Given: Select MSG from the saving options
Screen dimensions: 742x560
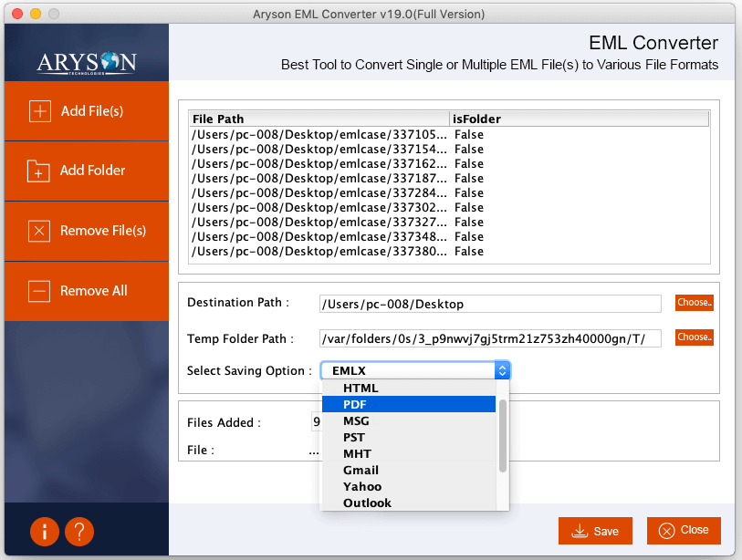Looking at the screenshot, I should 408,421.
